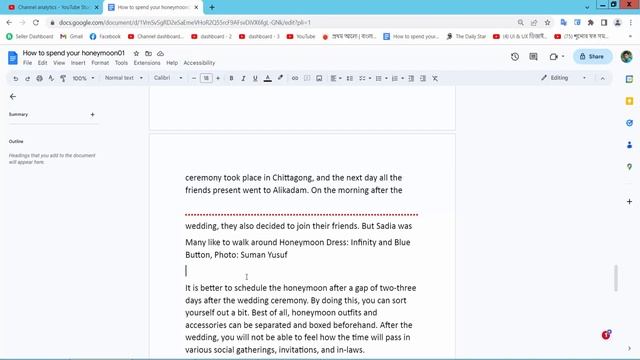This screenshot has height=360, width=640.
Task: Open the Format menu
Action: [x=100, y=63]
